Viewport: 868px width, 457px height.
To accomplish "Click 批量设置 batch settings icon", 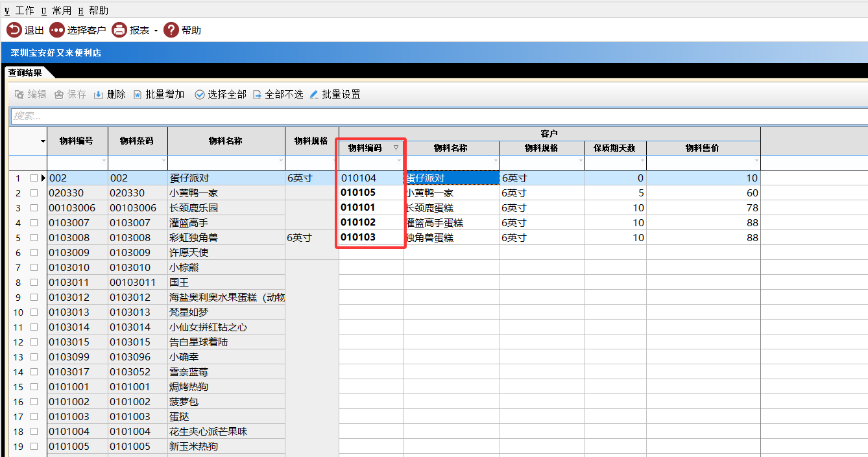I will 314,95.
